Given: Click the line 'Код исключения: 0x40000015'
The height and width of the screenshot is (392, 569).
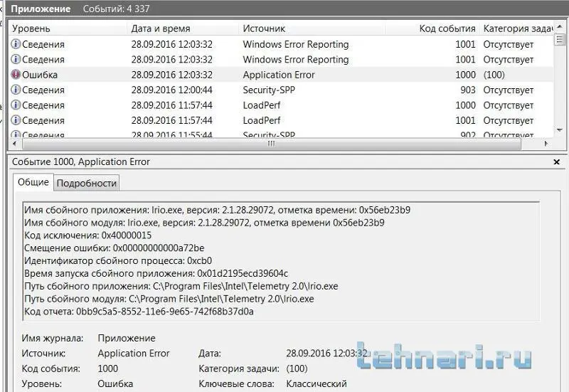Looking at the screenshot, I should tap(87, 235).
